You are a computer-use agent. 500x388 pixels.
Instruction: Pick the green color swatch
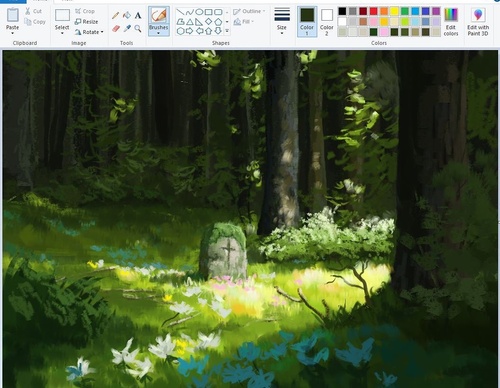405,11
